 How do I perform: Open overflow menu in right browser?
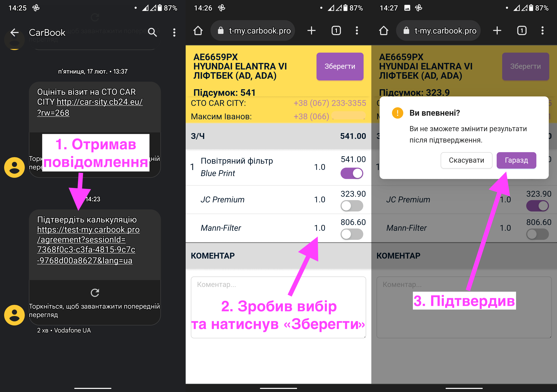(x=542, y=31)
